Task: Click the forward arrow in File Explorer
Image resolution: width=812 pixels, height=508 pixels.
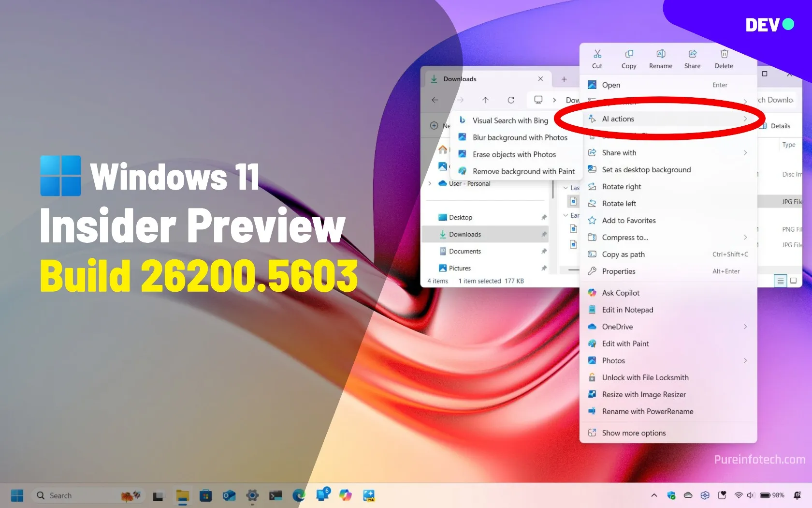Action: coord(460,100)
